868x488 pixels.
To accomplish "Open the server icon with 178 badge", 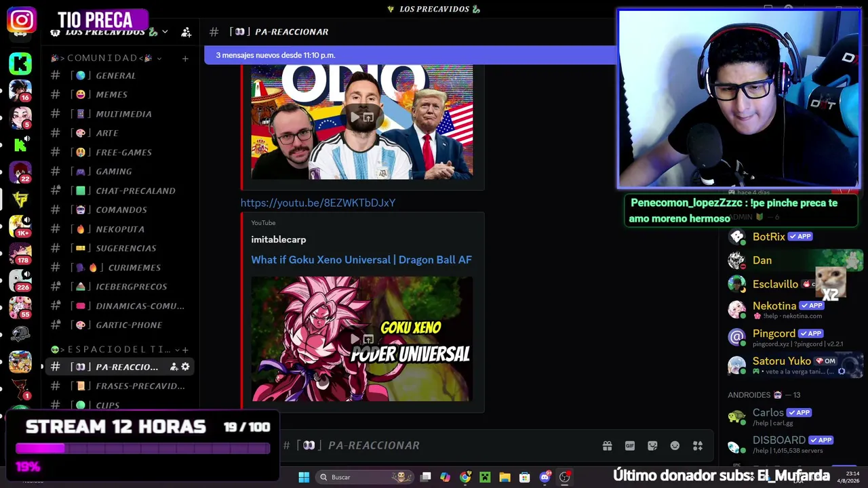I will (x=20, y=253).
